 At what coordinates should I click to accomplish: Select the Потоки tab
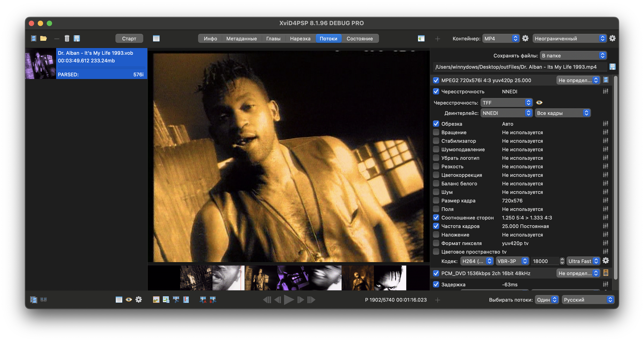[x=329, y=38]
